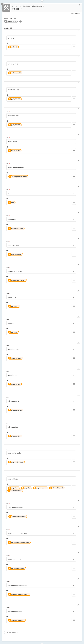Open the value list icon for payments-date
The width and height of the screenshot is (84, 644).
tap(74, 125)
